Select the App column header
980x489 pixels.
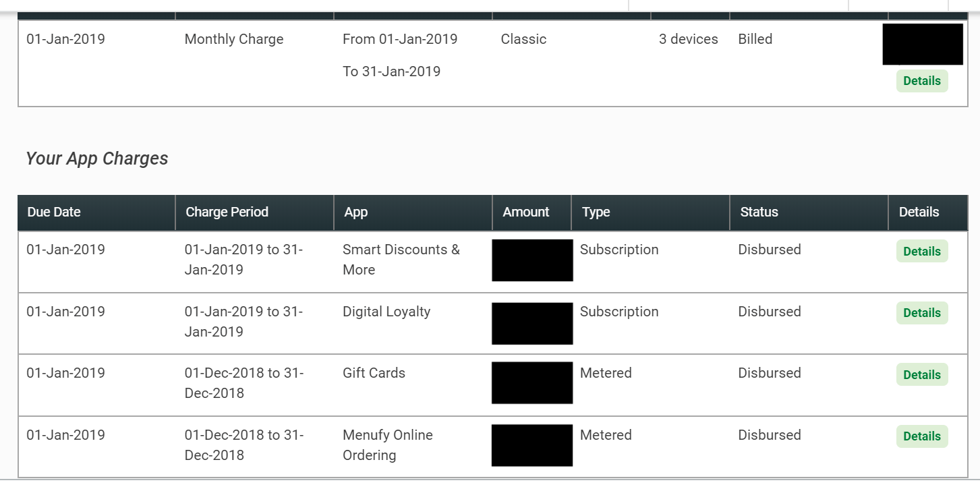click(356, 212)
